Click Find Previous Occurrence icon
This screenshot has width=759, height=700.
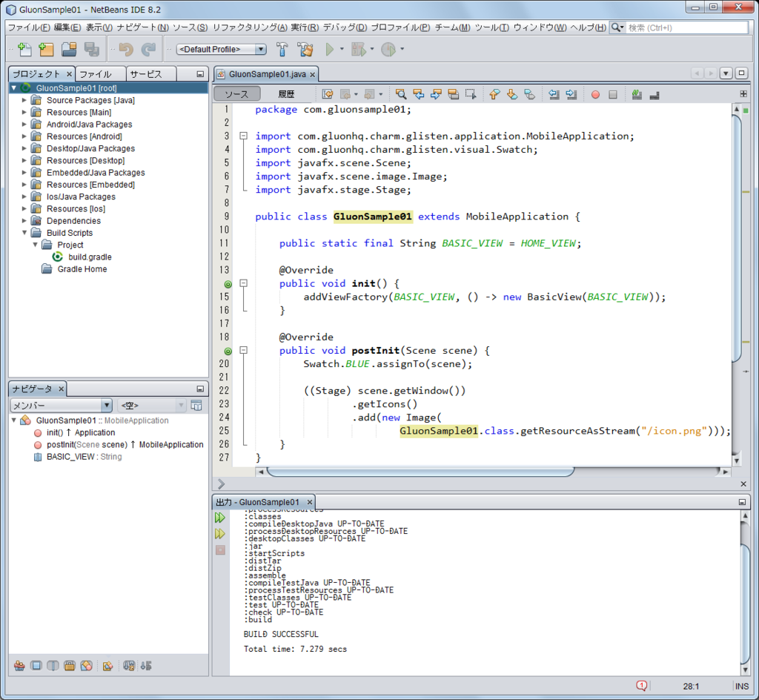tap(419, 94)
